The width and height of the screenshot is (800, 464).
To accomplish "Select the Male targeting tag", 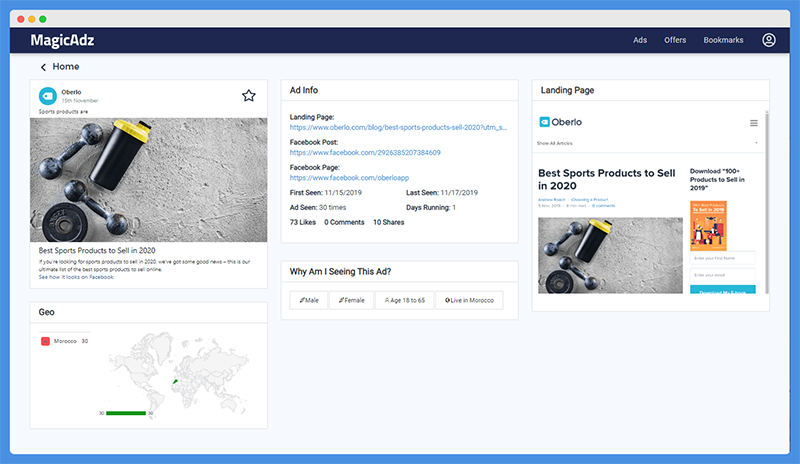I will 309,300.
